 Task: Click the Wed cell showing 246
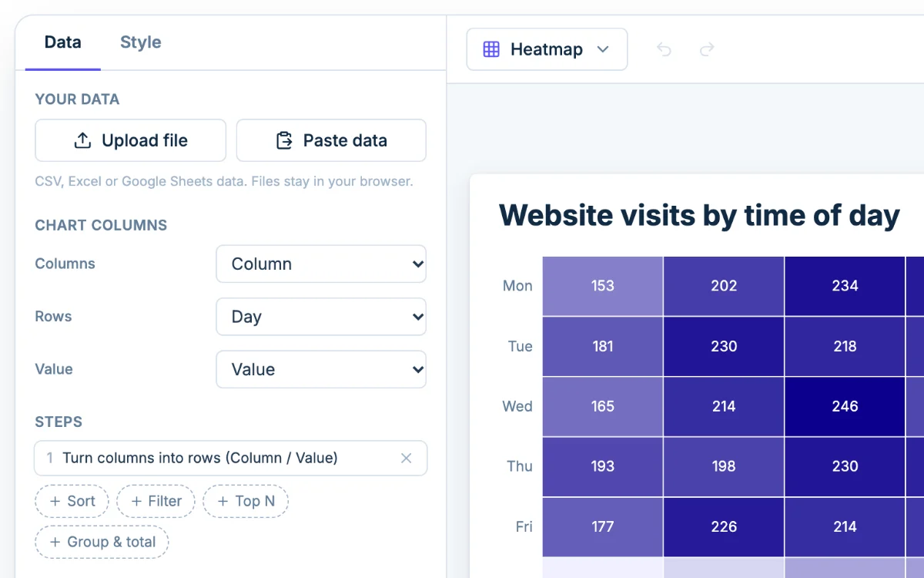[x=845, y=406]
